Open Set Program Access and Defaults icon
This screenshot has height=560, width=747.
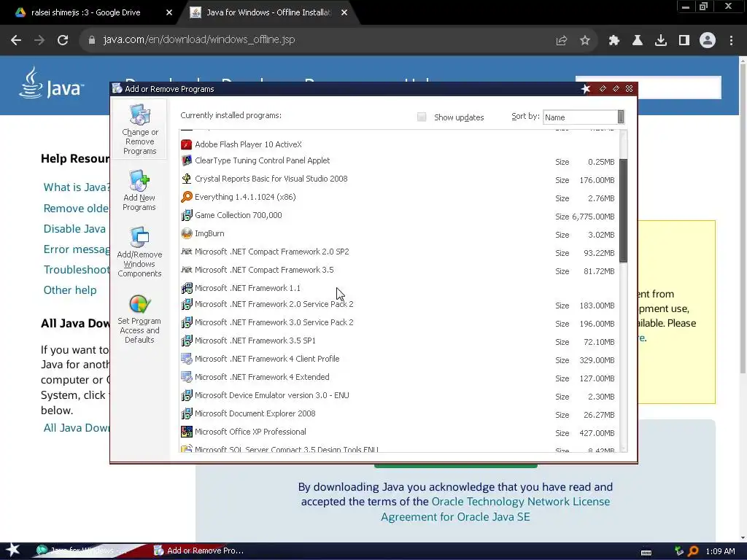pos(139,304)
